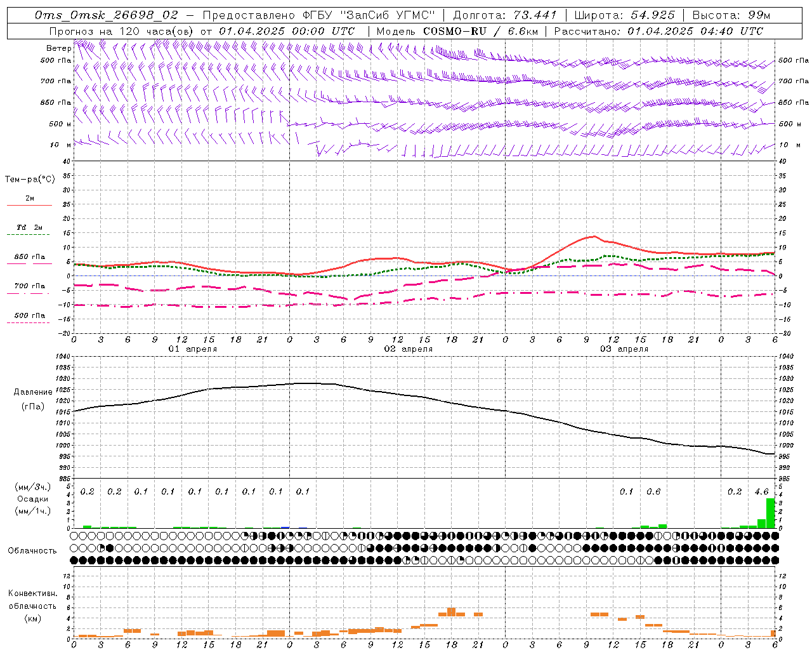Click the peak of the red 2м temperature curve
This screenshot has height=650, width=812.
[x=594, y=236]
